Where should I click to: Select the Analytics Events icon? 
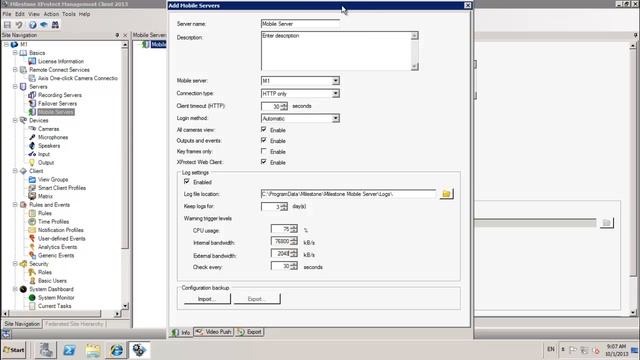(32, 247)
